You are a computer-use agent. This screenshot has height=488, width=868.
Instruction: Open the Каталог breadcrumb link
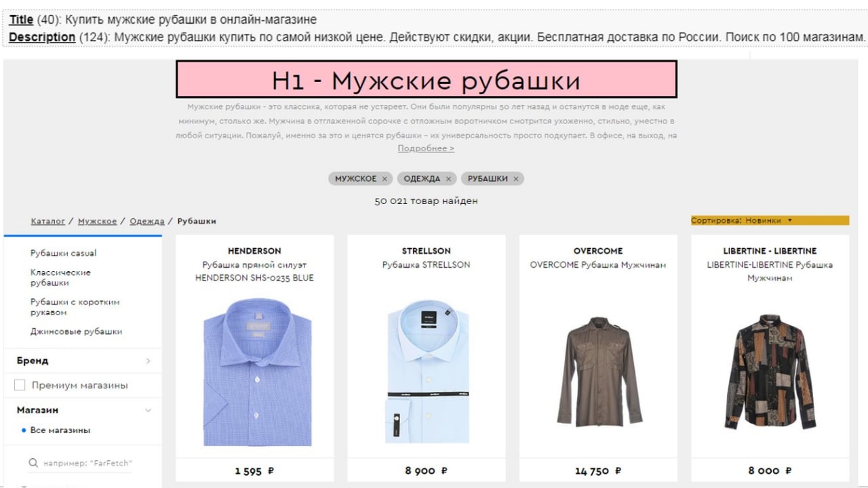click(48, 221)
